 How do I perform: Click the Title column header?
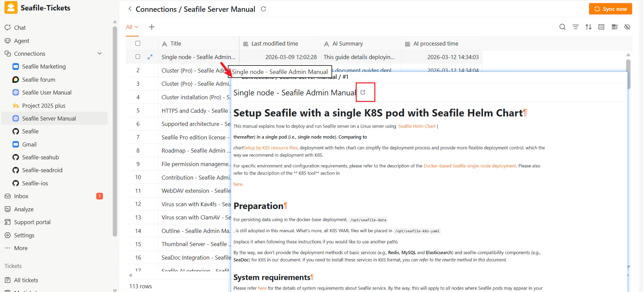198,44
